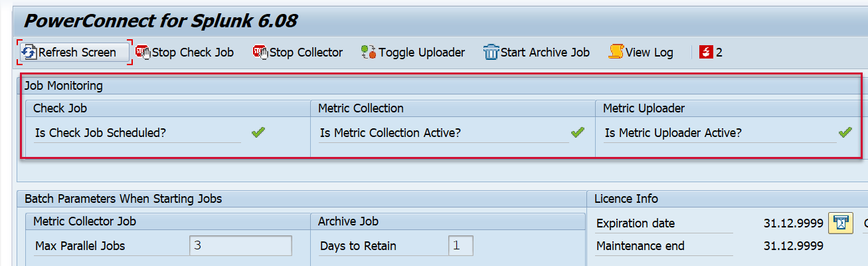The height and width of the screenshot is (266, 868).
Task: Select the 'Is Metric Collection Active?' label
Action: click(x=390, y=133)
